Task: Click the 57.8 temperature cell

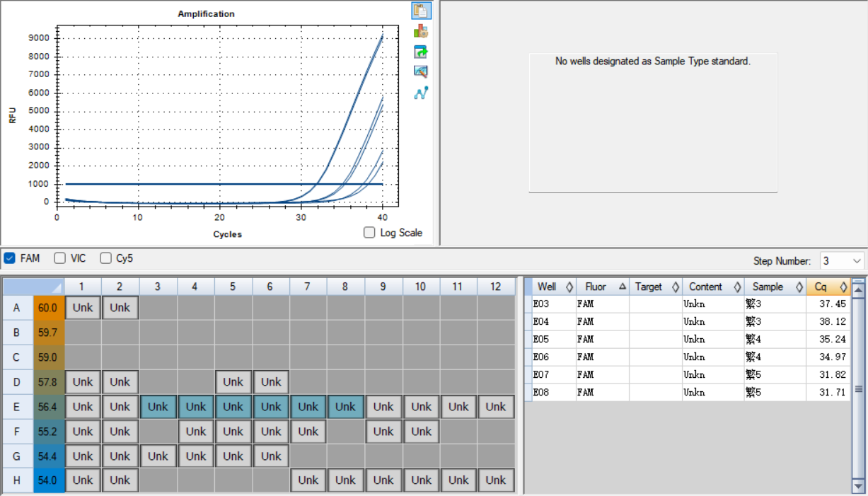Action: coord(49,382)
